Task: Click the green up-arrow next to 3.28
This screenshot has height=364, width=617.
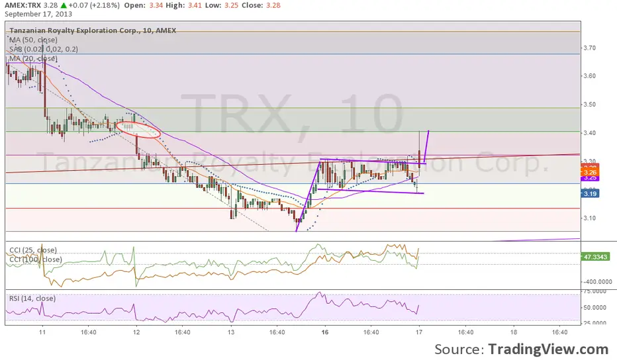Action: click(64, 5)
